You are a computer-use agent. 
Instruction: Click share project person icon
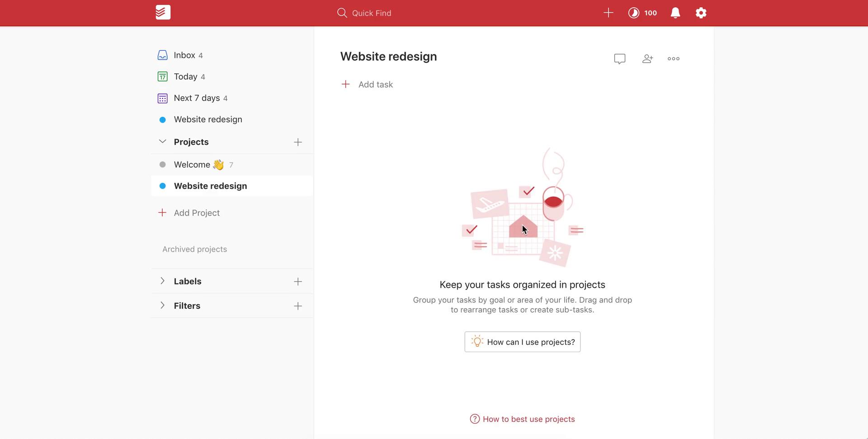point(647,58)
